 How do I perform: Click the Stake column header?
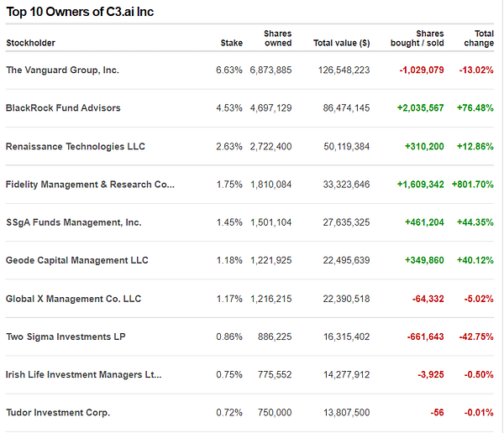pyautogui.click(x=232, y=43)
